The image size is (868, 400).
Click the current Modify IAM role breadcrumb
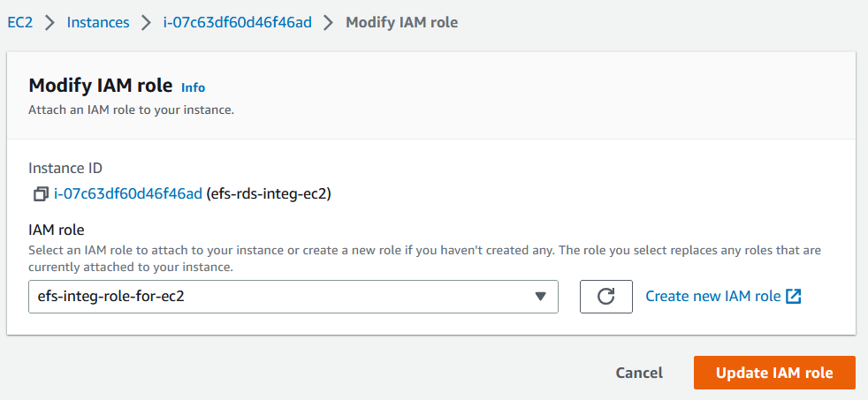coord(401,22)
